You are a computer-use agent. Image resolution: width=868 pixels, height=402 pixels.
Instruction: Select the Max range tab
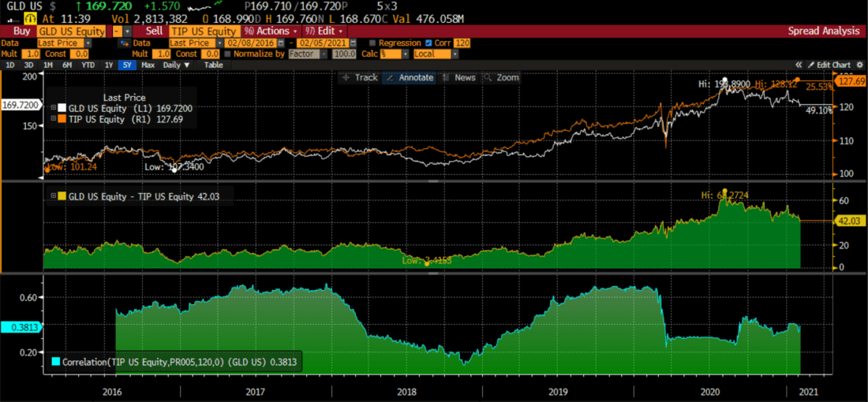(x=148, y=65)
